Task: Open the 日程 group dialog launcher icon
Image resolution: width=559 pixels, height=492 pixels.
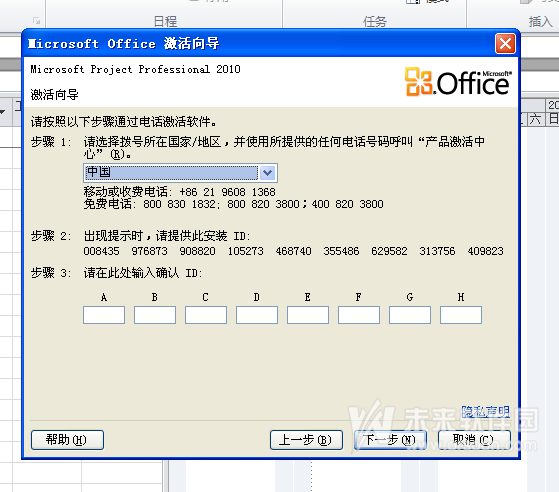Action: point(37,21)
